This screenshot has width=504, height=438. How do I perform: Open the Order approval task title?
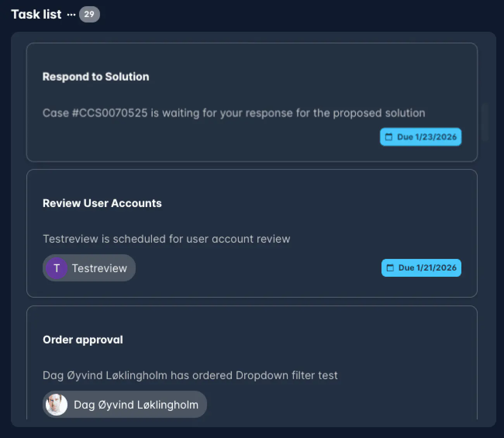(x=83, y=340)
